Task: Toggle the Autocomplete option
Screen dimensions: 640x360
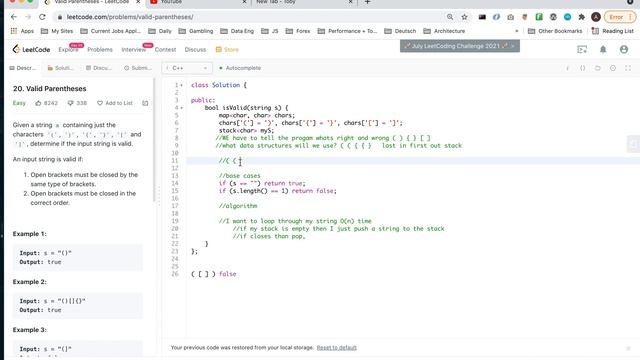Action: point(240,68)
